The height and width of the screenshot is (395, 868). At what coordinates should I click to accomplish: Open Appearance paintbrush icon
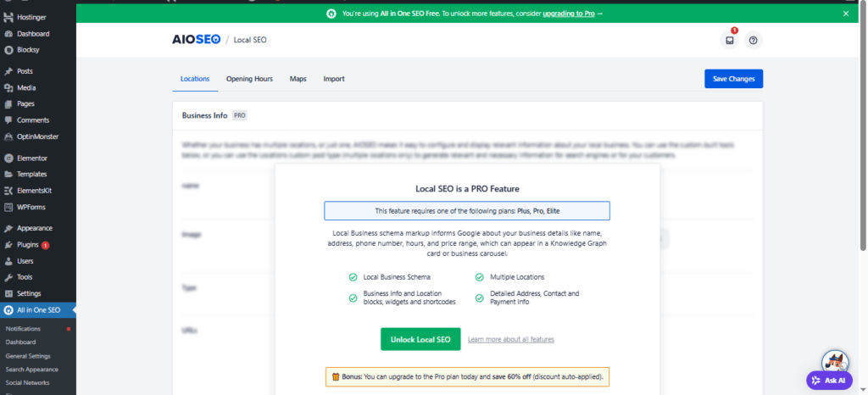coord(8,228)
